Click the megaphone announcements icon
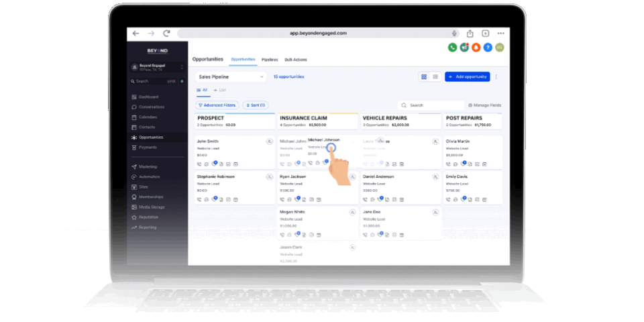The height and width of the screenshot is (322, 644). point(464,47)
